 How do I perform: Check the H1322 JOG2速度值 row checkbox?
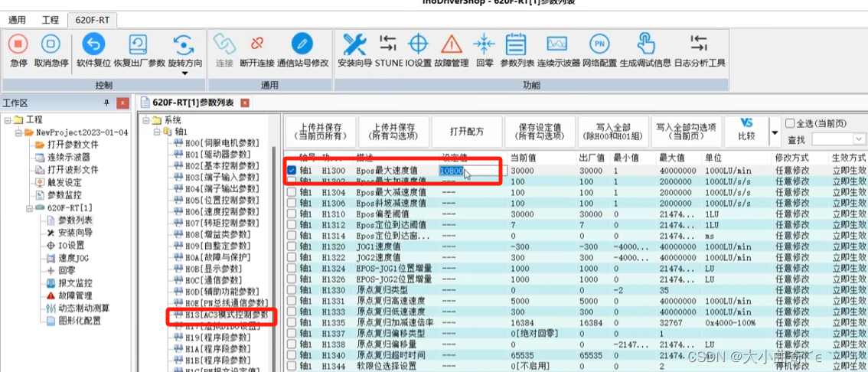(292, 257)
